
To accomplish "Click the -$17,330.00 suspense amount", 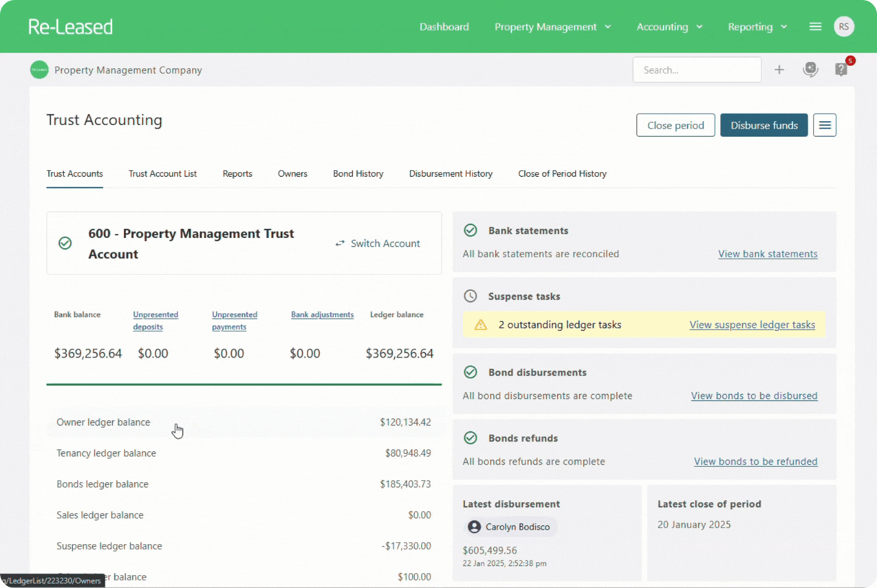I will pos(406,546).
